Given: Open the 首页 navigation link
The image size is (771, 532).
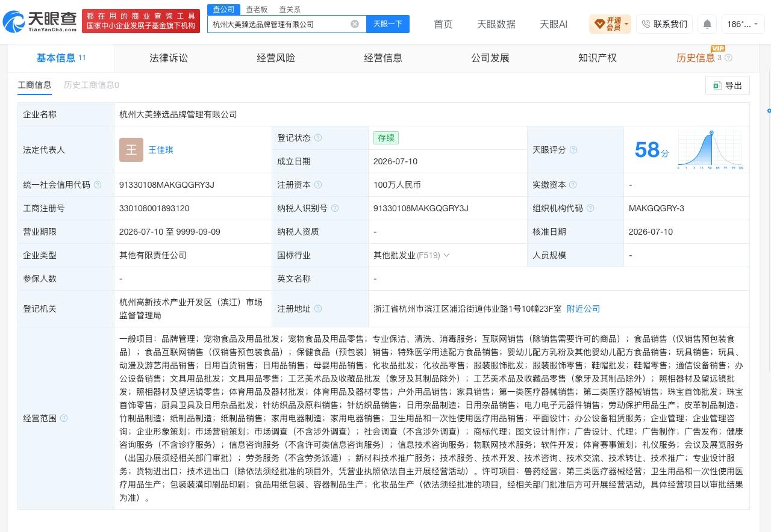Looking at the screenshot, I should coord(443,24).
